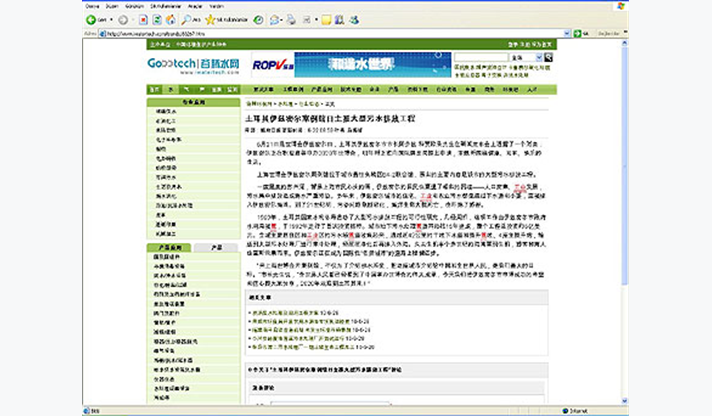The width and height of the screenshot is (712, 416).
Task: Open Favorites with the star icon
Action: click(x=210, y=19)
